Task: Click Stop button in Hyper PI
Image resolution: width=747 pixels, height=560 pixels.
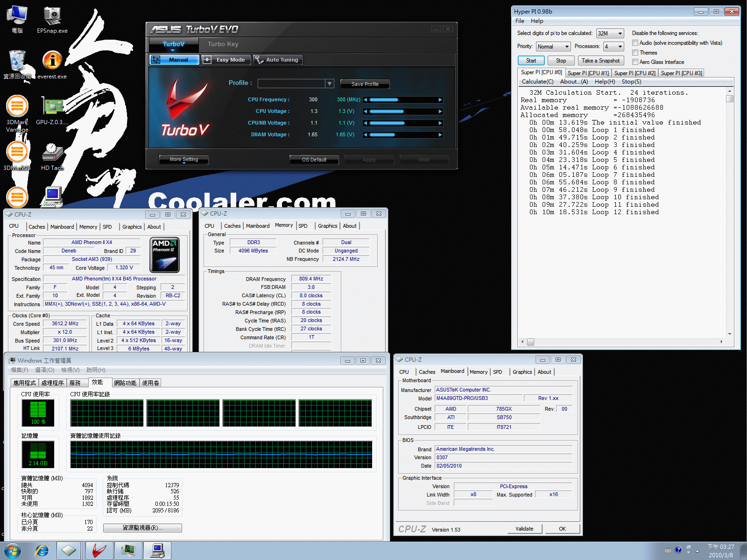Action: tap(561, 61)
